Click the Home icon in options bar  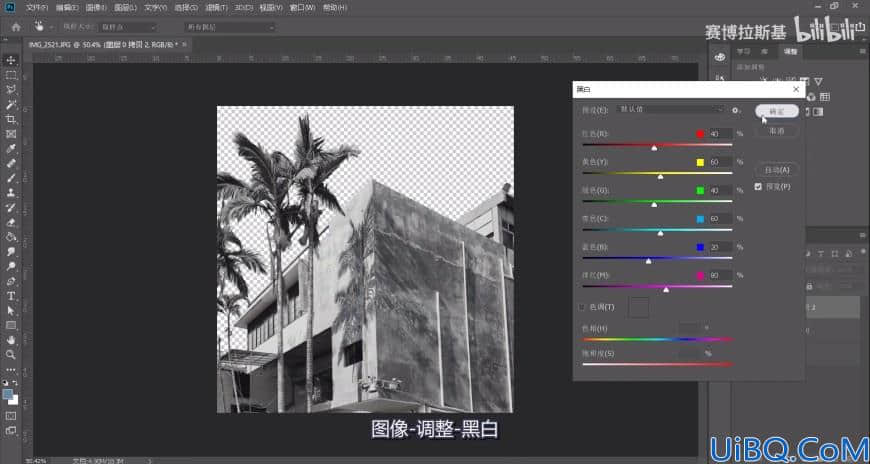tap(16, 27)
